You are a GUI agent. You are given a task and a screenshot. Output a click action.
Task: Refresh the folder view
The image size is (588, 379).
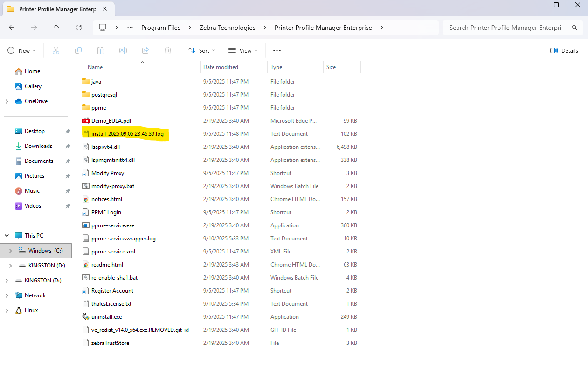tap(79, 28)
